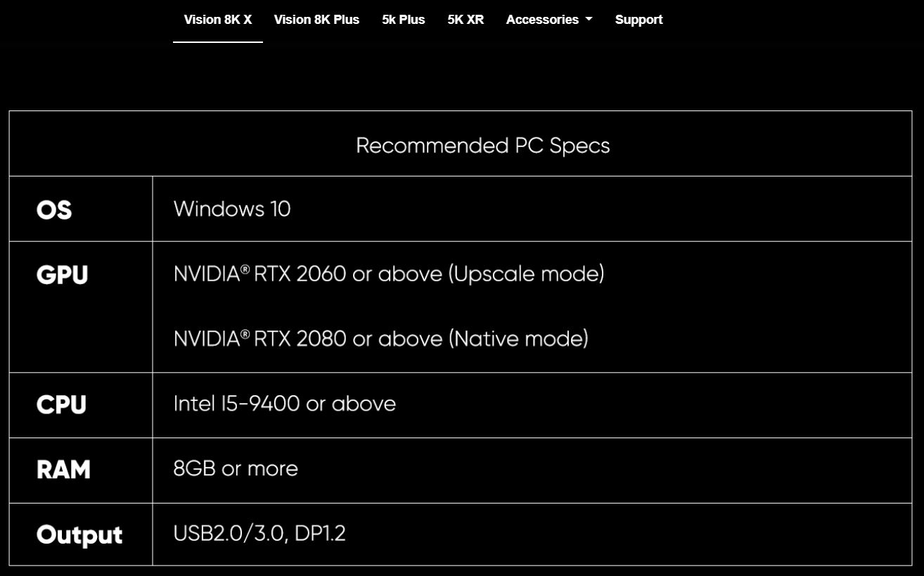Click the USB2.0/3.0, DP1.2 text
This screenshot has width=924, height=576.
click(259, 534)
